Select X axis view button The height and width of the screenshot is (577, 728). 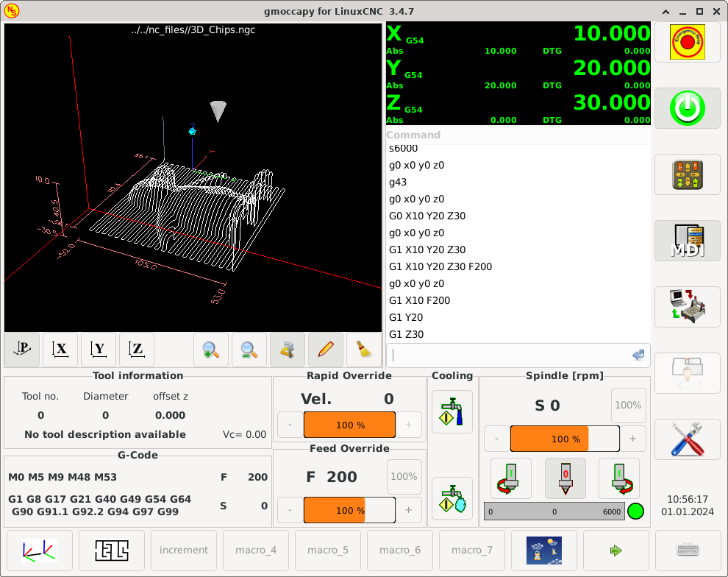click(x=60, y=350)
